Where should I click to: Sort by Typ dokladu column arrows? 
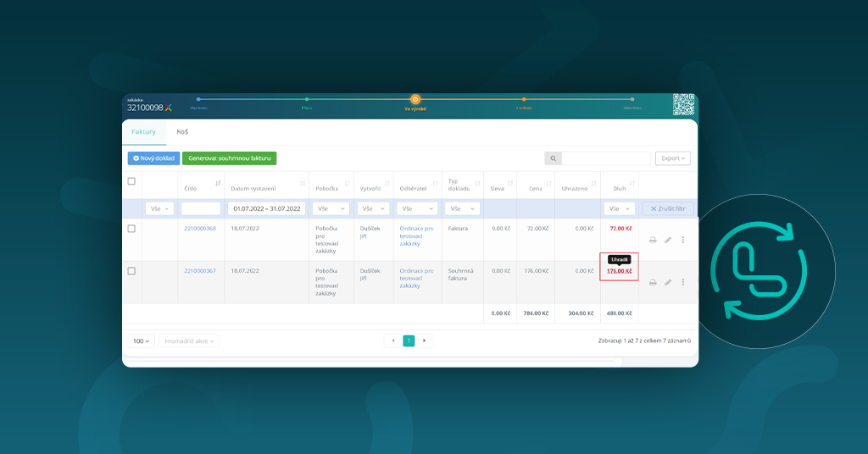(x=477, y=184)
